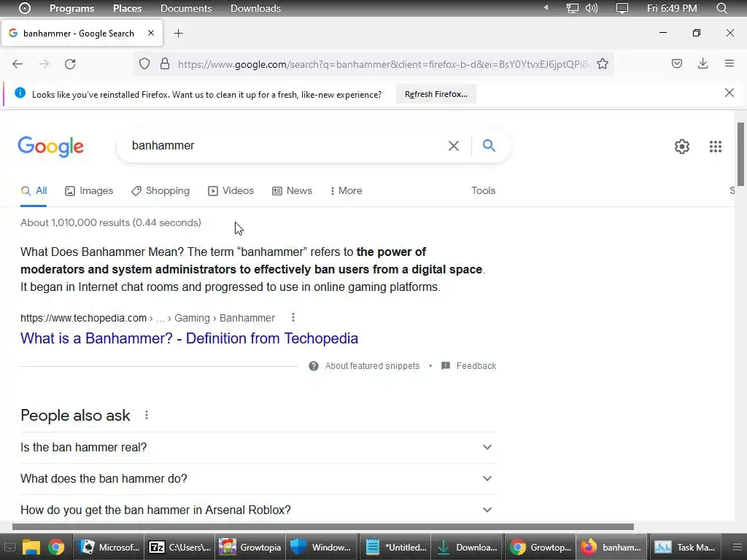This screenshot has height=560, width=747.
Task: Switch to *Untitled Notepad taskbar window
Action: (x=395, y=547)
